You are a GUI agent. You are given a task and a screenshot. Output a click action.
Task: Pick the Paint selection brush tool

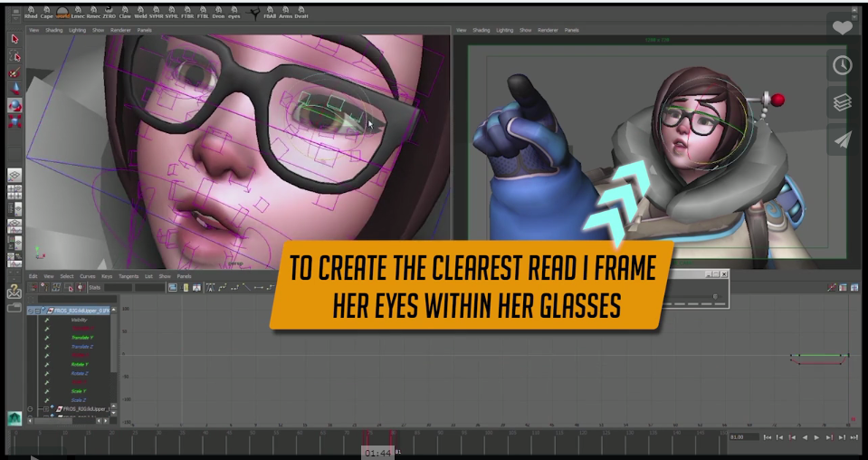pyautogui.click(x=15, y=72)
